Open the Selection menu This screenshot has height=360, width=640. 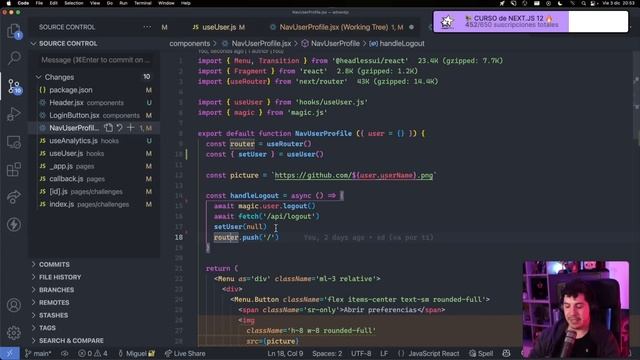73,3
